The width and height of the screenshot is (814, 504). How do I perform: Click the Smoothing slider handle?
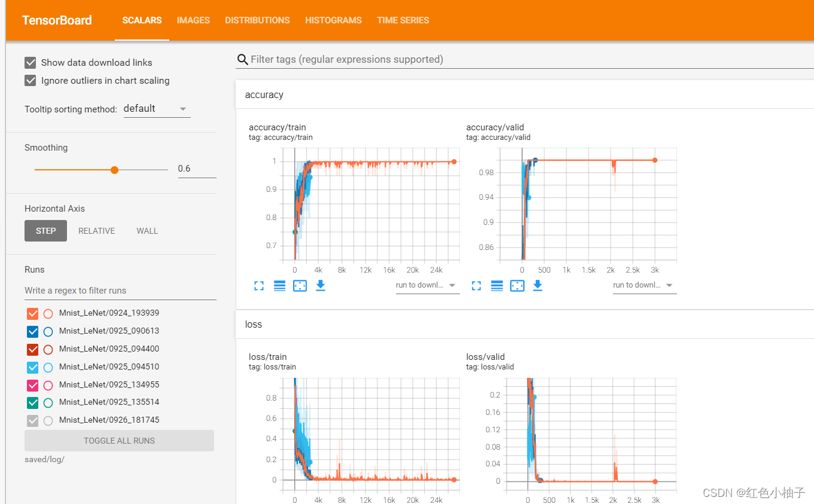114,170
